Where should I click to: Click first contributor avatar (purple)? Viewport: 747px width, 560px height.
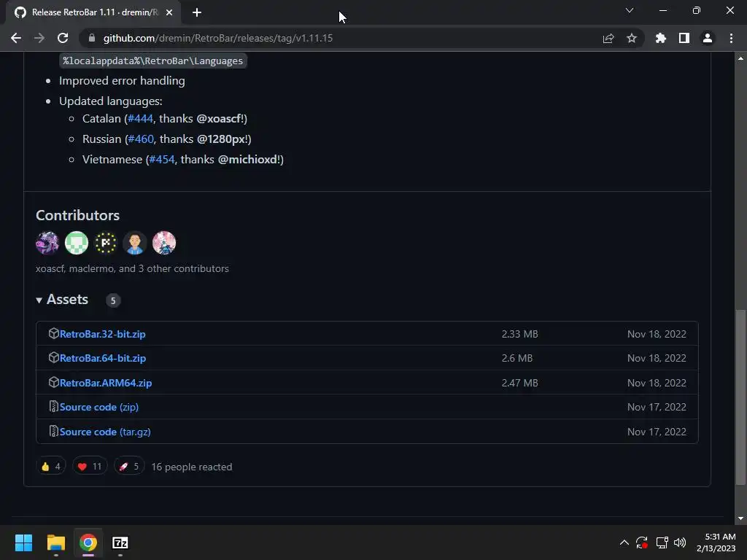click(x=47, y=243)
